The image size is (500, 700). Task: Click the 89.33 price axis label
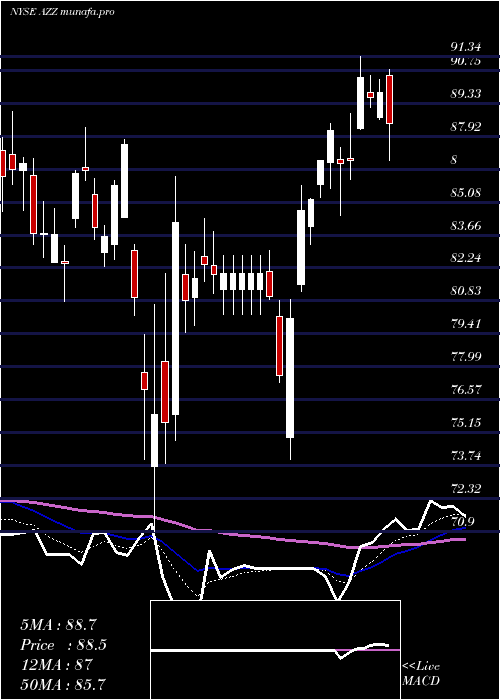point(466,94)
